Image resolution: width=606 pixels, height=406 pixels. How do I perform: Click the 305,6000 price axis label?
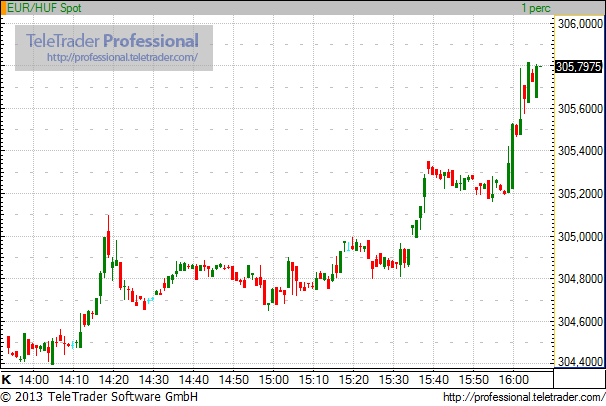(580, 109)
